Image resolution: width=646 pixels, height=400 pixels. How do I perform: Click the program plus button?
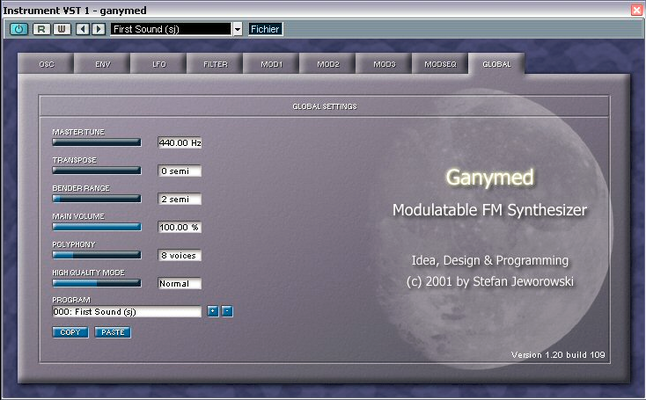[213, 311]
